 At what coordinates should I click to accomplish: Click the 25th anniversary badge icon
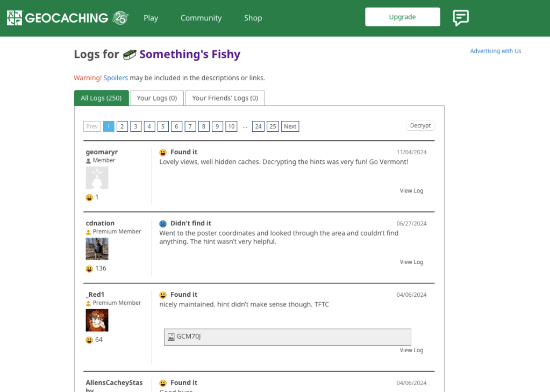point(120,18)
